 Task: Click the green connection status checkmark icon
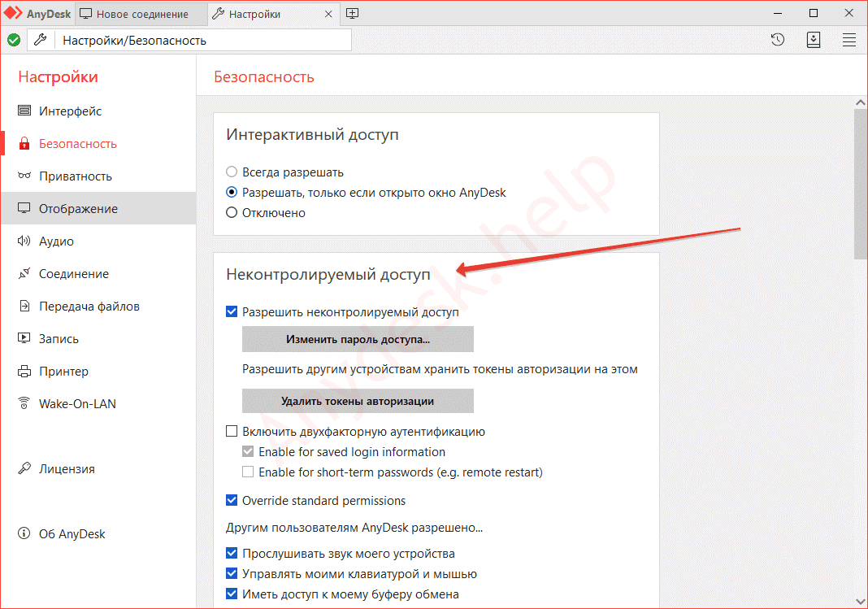click(14, 40)
